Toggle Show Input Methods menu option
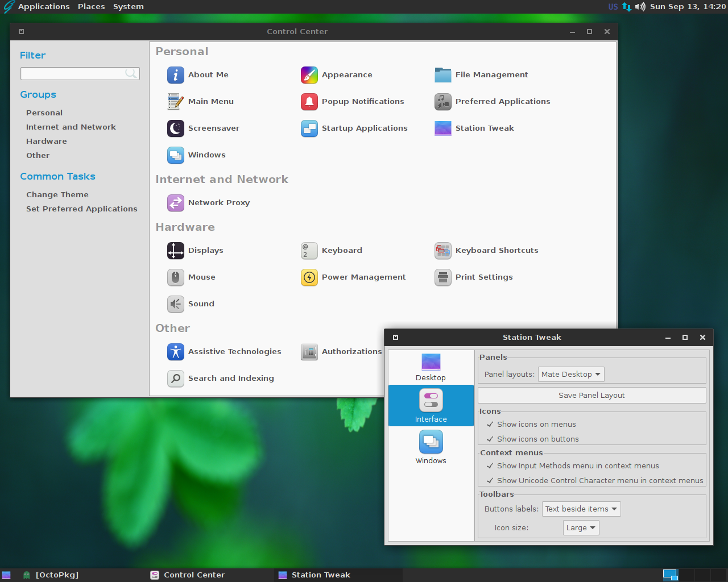Screen dimensions: 728x582 coord(573,466)
